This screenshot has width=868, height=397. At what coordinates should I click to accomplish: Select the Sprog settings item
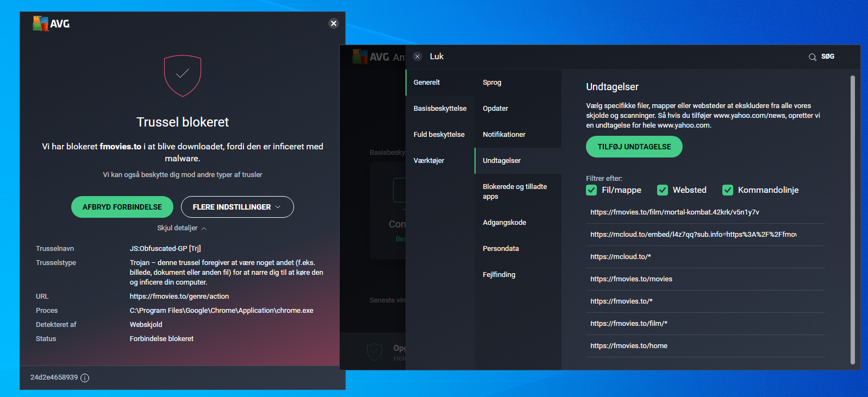[518, 83]
